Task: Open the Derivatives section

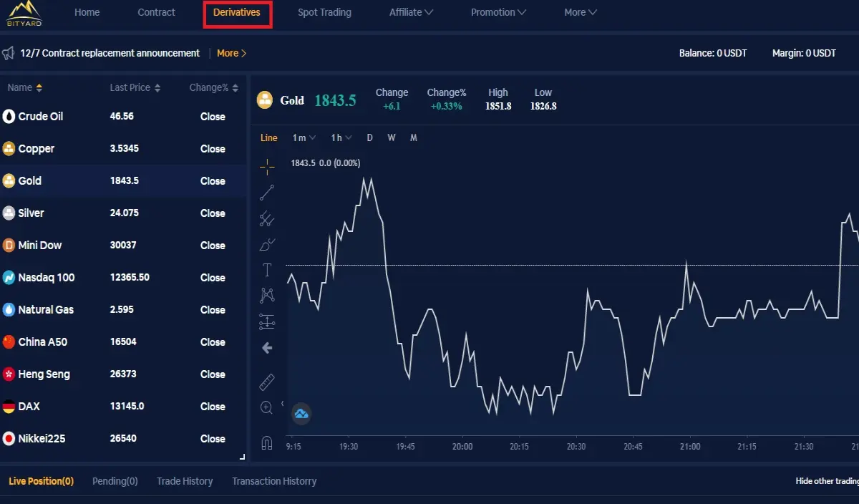Action: 237,13
